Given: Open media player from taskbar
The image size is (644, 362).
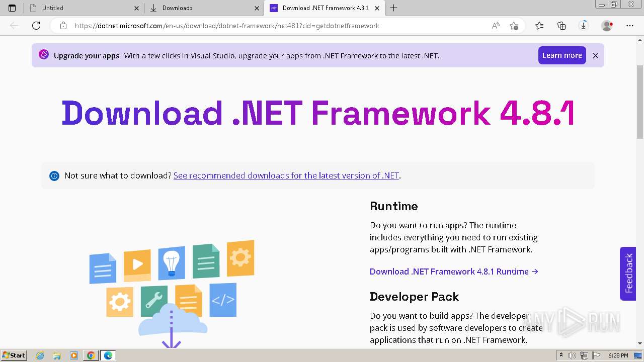Looking at the screenshot, I should [74, 355].
